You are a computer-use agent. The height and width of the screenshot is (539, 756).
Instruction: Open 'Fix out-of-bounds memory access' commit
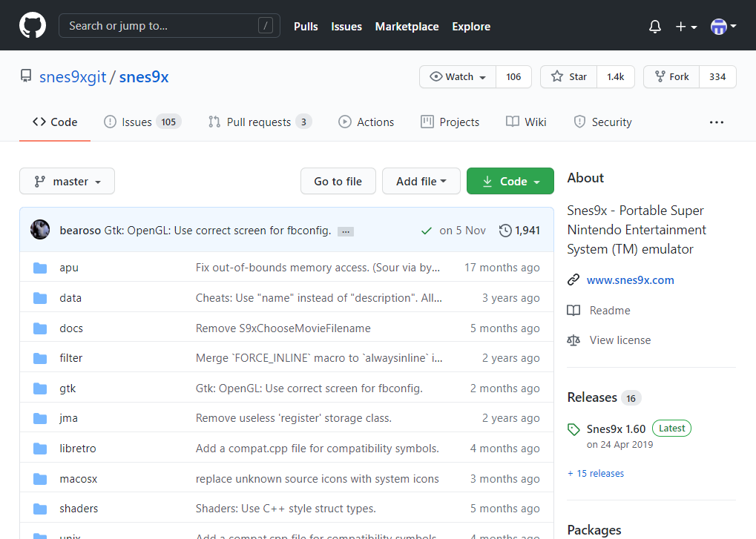(318, 268)
